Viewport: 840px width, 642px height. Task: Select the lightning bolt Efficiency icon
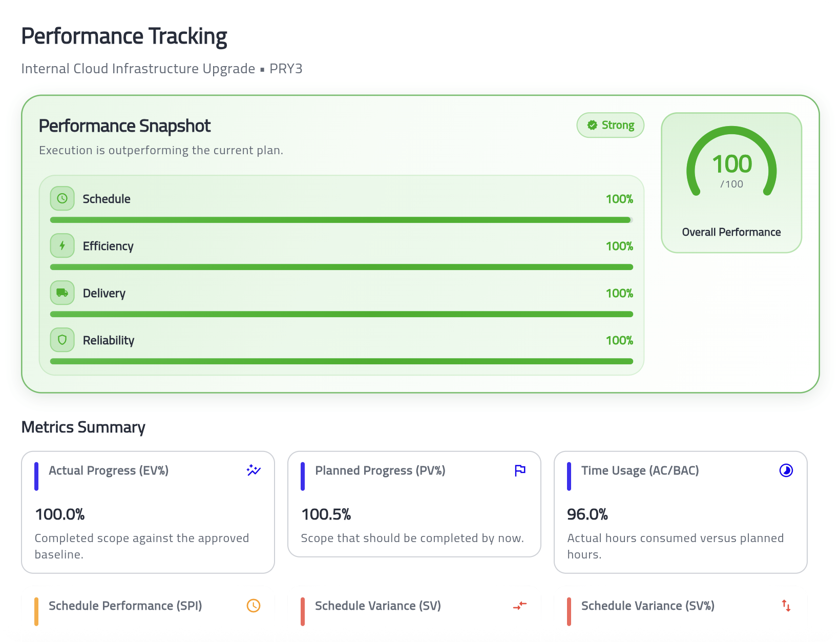pyautogui.click(x=62, y=245)
